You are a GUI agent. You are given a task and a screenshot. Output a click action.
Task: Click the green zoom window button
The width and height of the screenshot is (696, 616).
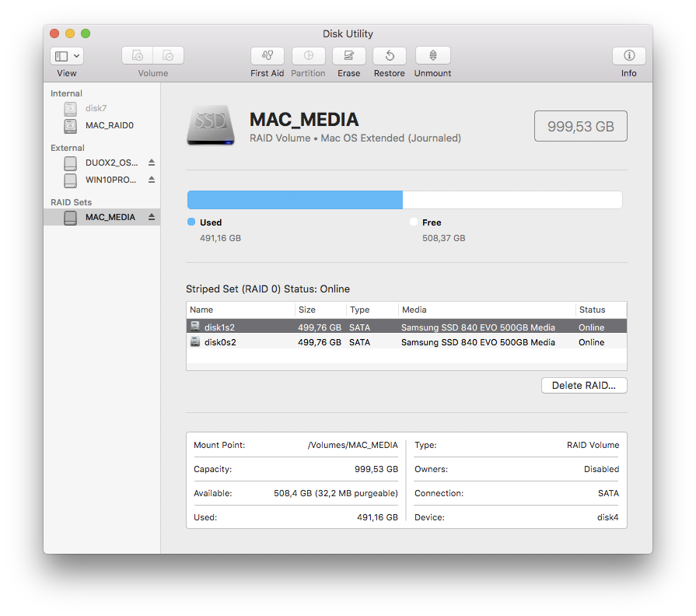[86, 33]
